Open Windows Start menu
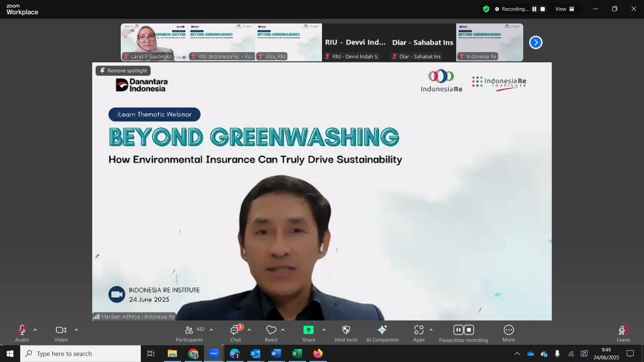644x362 pixels. pos(10,354)
